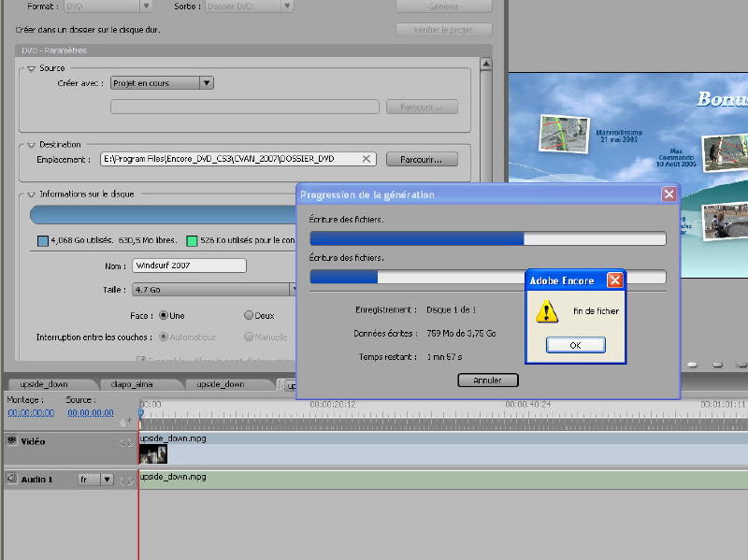The height and width of the screenshot is (560, 748).
Task: Click the "Mazeroilissima 21 mai 2005" caption
Action: click(619, 136)
